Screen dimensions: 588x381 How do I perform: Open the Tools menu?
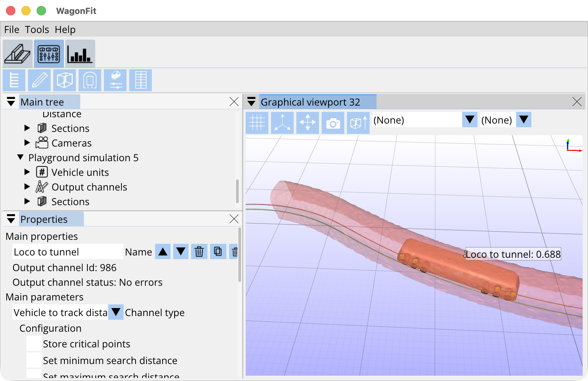37,30
